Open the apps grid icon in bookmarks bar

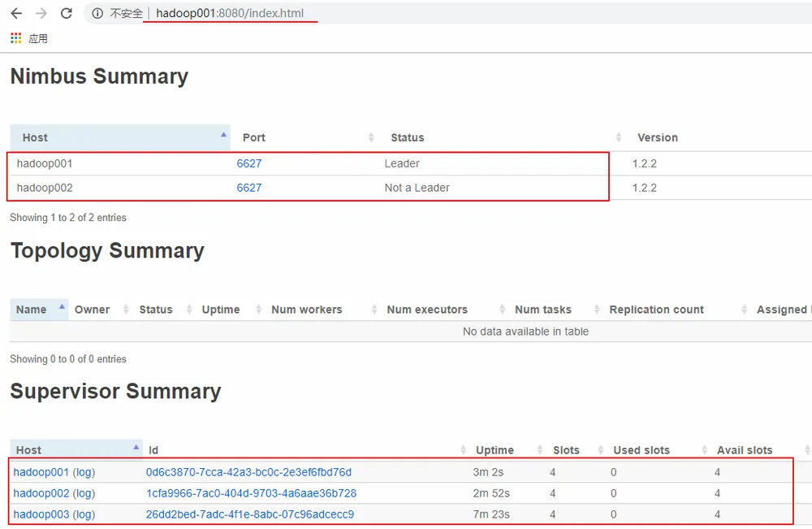click(x=16, y=38)
